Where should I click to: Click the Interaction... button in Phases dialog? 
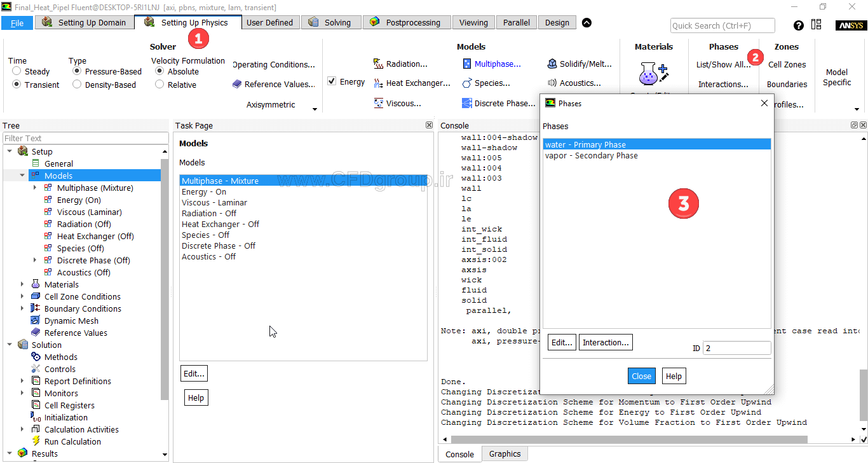coord(606,342)
